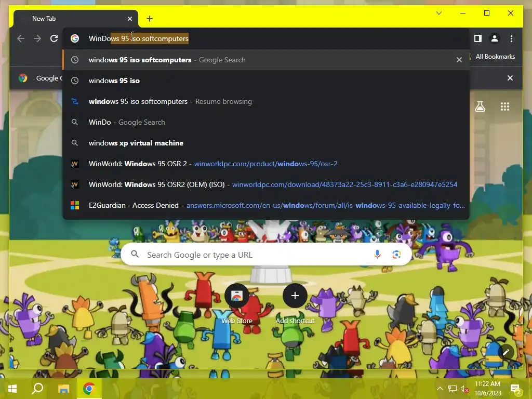Open the side panel icon in toolbar
532x399 pixels.
click(x=478, y=38)
